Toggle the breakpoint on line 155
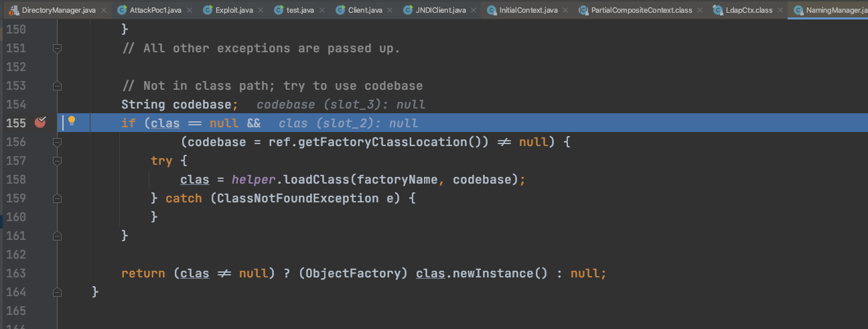The height and width of the screenshot is (329, 868). pos(40,123)
